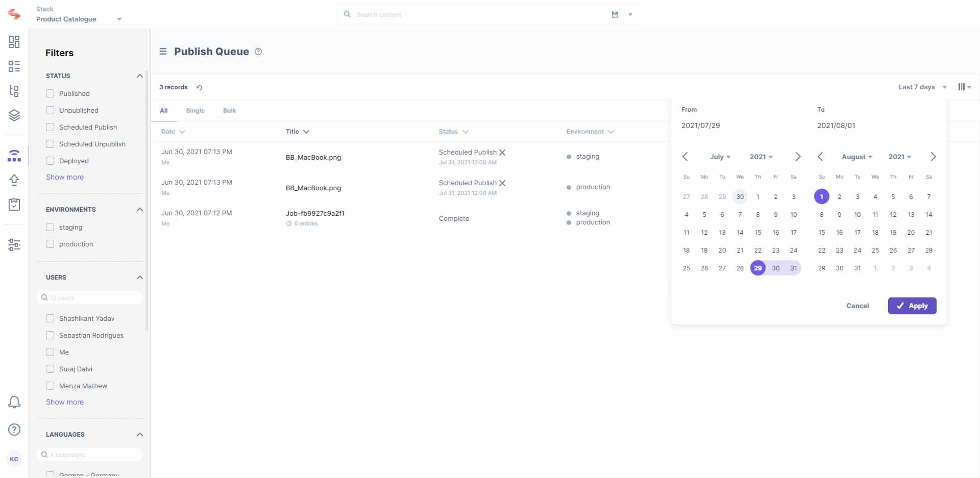
Task: Check the Unpublished status filter
Action: (50, 110)
